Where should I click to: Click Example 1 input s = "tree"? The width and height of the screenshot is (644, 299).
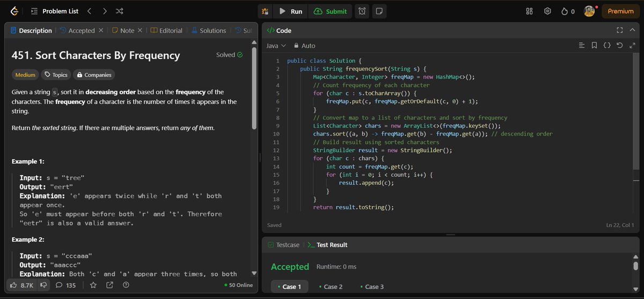tap(53, 178)
